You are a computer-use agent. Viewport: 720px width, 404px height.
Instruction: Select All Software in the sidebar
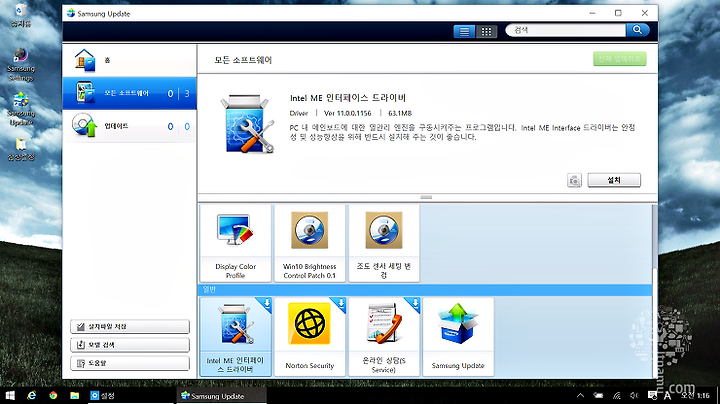[129, 93]
